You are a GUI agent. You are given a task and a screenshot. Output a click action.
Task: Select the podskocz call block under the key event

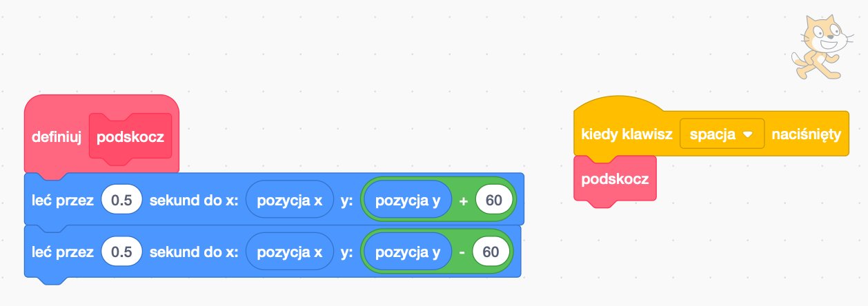click(x=615, y=178)
